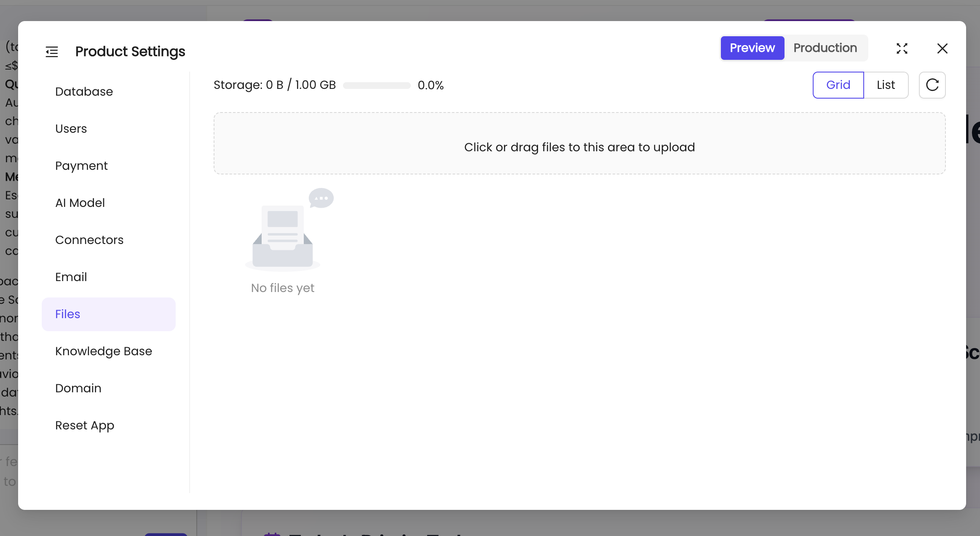
Task: Open the Email settings section
Action: [x=71, y=277]
